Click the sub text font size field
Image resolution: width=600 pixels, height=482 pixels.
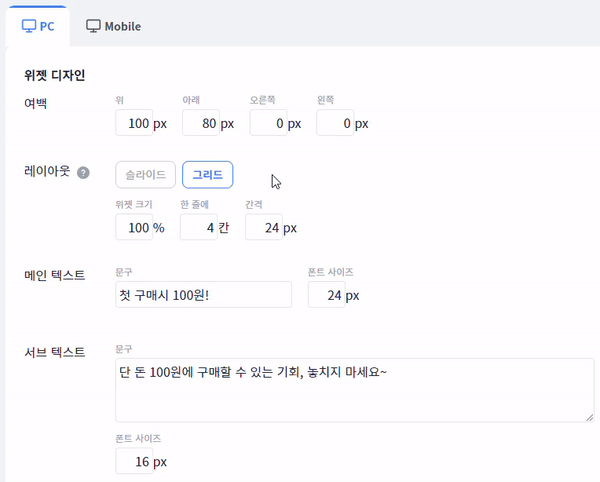(x=134, y=462)
